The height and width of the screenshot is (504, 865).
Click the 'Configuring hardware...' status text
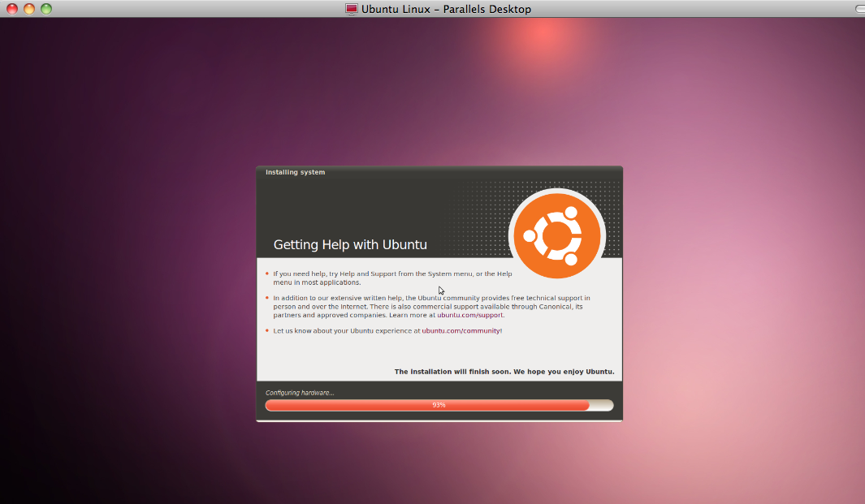pyautogui.click(x=300, y=393)
